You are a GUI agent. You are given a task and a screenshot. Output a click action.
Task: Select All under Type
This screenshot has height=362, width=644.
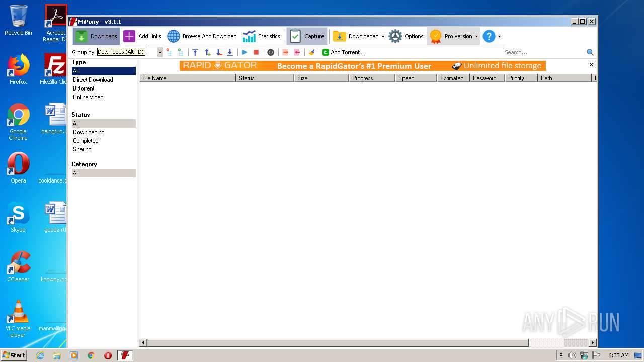click(x=104, y=71)
